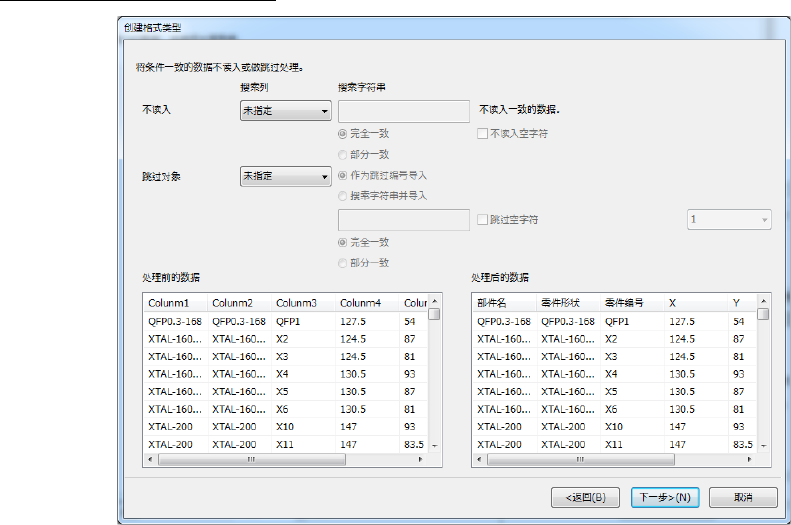This screenshot has width=791, height=525.
Task: Click 零件编号 header in 处理后的数据 table
Action: (x=632, y=303)
